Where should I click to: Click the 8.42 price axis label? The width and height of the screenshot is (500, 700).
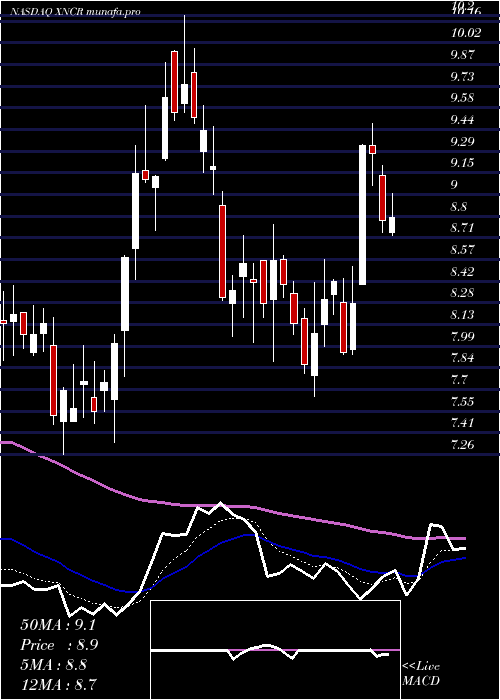(x=462, y=271)
